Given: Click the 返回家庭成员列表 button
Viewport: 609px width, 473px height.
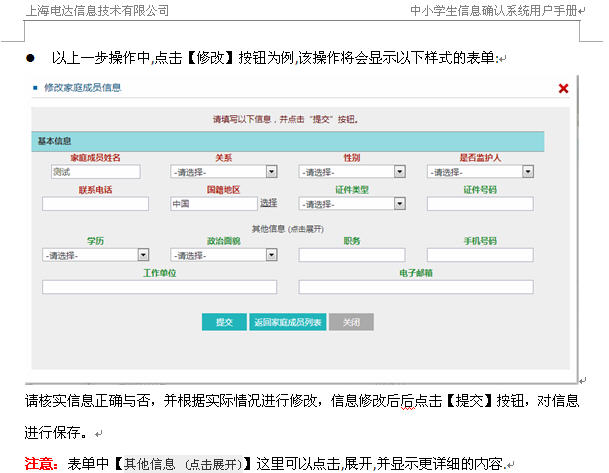Looking at the screenshot, I should pos(287,323).
